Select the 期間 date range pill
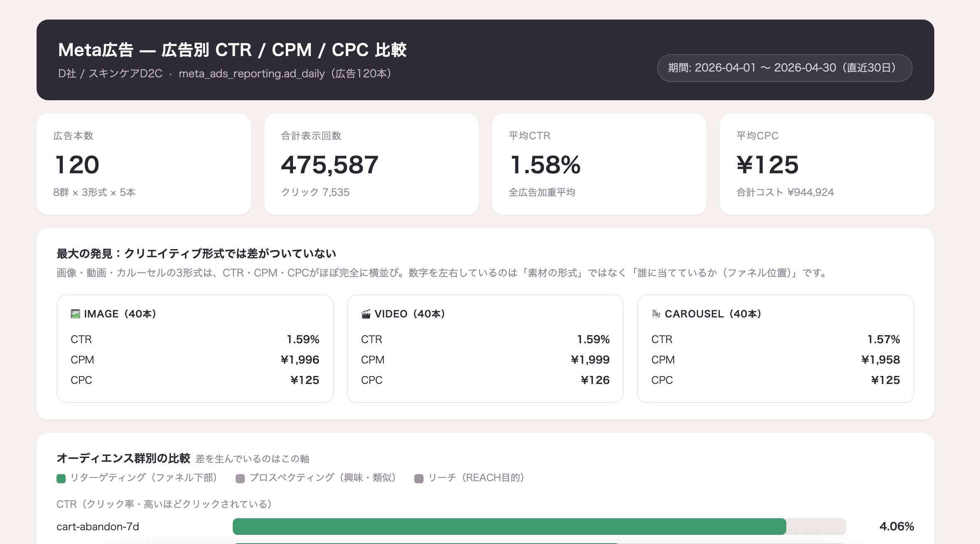 point(785,68)
